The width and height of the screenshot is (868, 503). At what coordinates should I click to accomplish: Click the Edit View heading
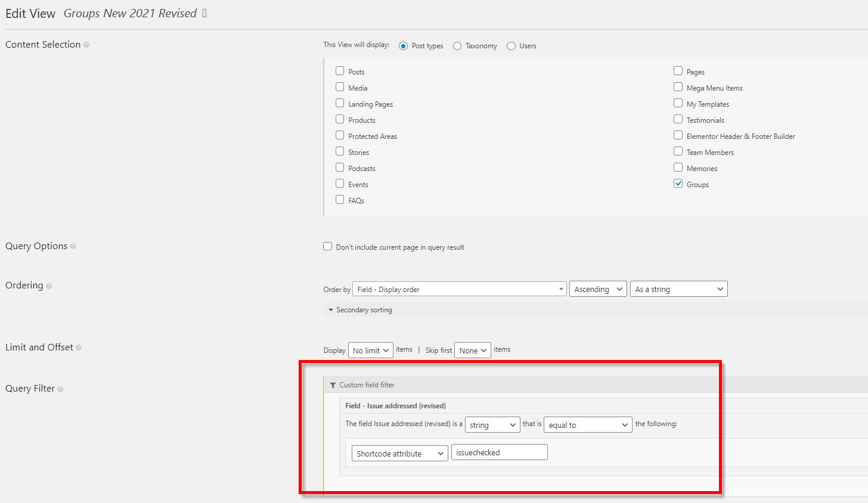(30, 14)
